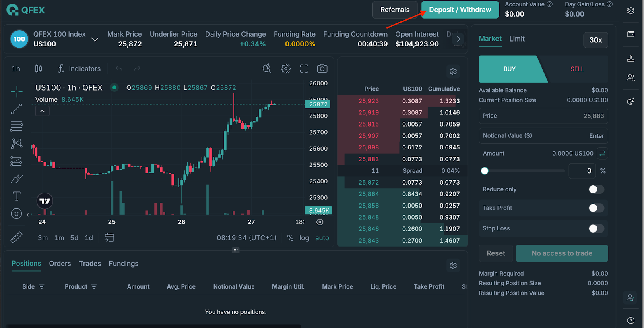Screen dimensions: 644x328
Task: Open the Referrals button
Action: coord(395,10)
